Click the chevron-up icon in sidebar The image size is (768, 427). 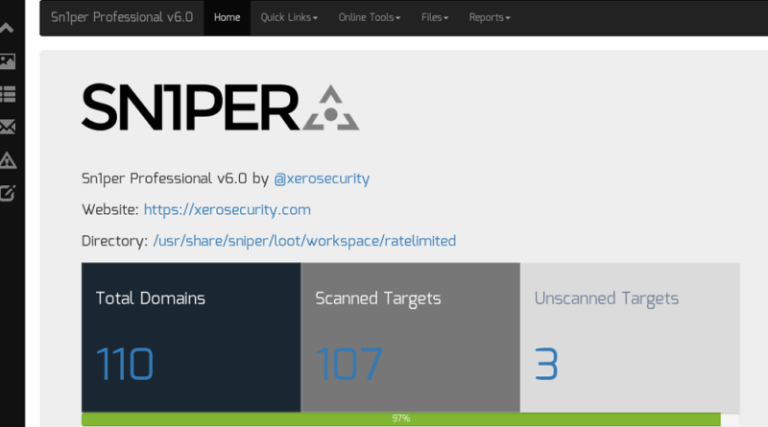point(6,28)
